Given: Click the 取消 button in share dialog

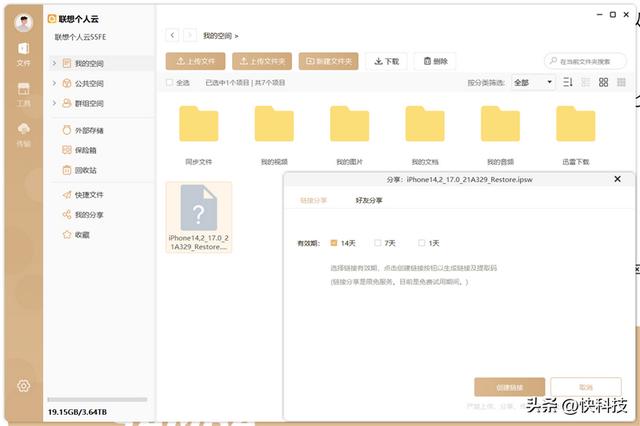Looking at the screenshot, I should [x=586, y=387].
